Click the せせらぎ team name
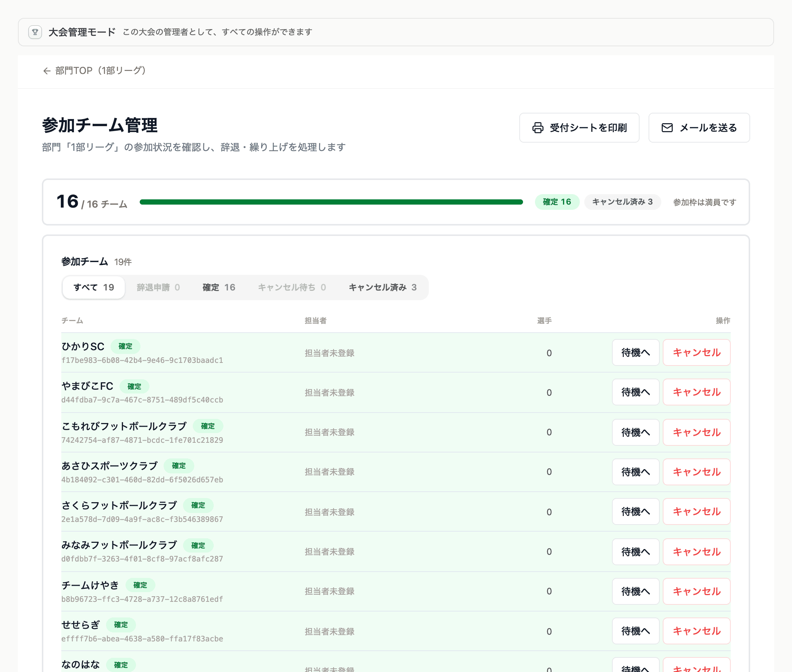This screenshot has width=792, height=672. pos(80,625)
